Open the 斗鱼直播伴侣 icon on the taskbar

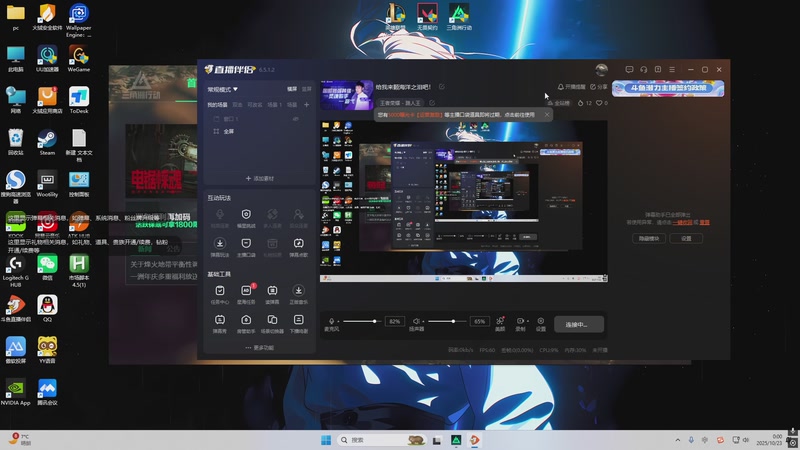coord(474,440)
